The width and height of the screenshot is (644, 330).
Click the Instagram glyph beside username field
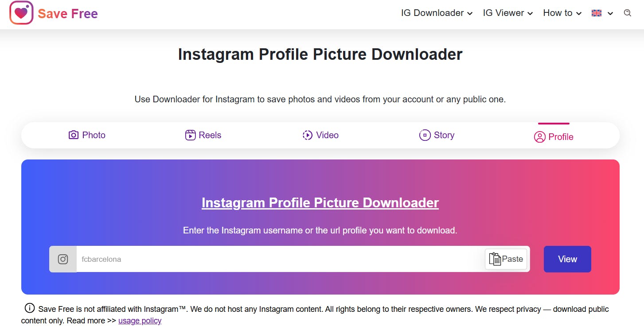click(63, 259)
